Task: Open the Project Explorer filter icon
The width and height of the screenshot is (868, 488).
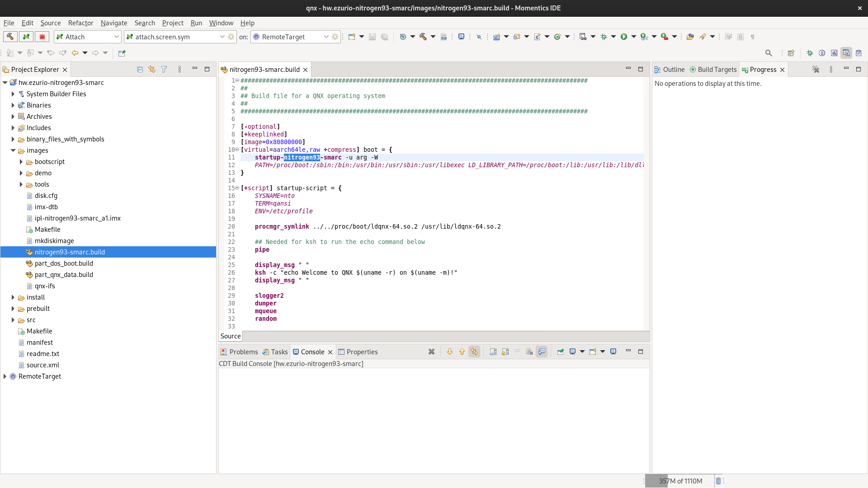Action: pos(164,69)
